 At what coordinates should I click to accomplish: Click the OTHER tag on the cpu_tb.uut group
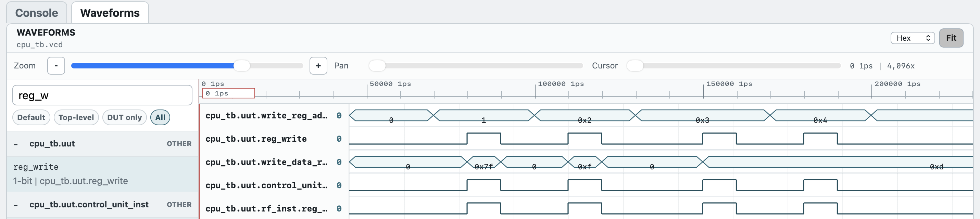[179, 144]
